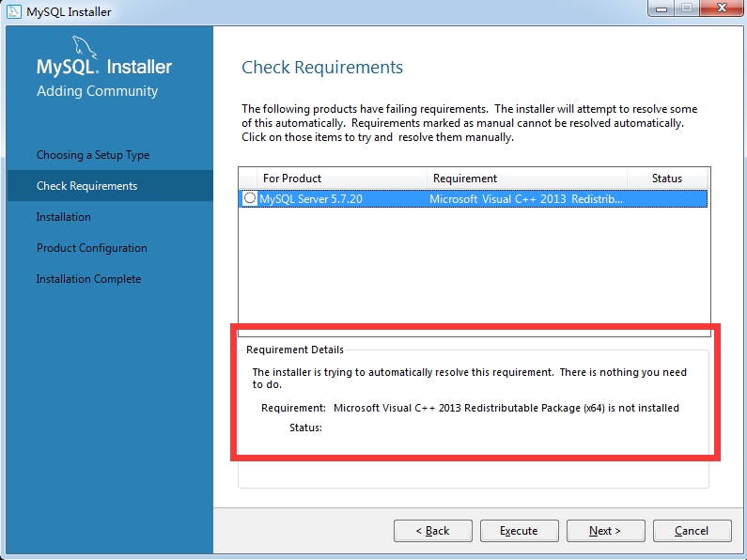
Task: Select the Installation Complete step
Action: (88, 279)
